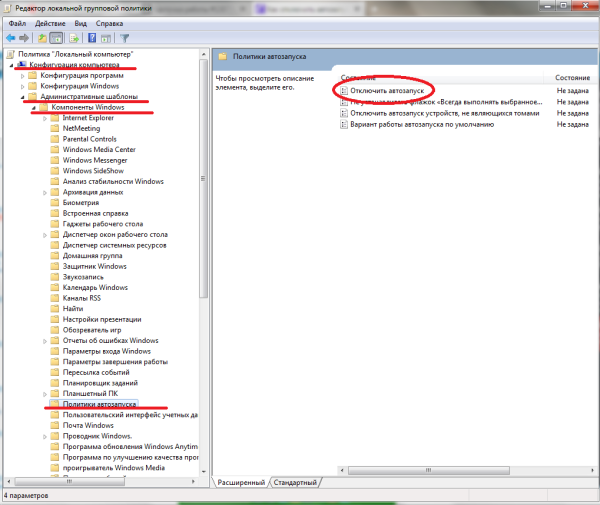Image resolution: width=600 pixels, height=505 pixels.
Task: Select the Политика "Локальный компьютер" root
Action: (x=75, y=54)
